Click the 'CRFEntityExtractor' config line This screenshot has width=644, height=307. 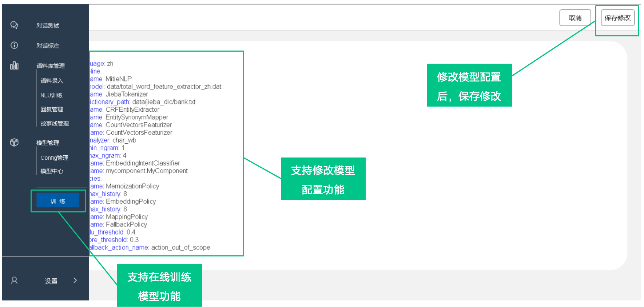(132, 109)
